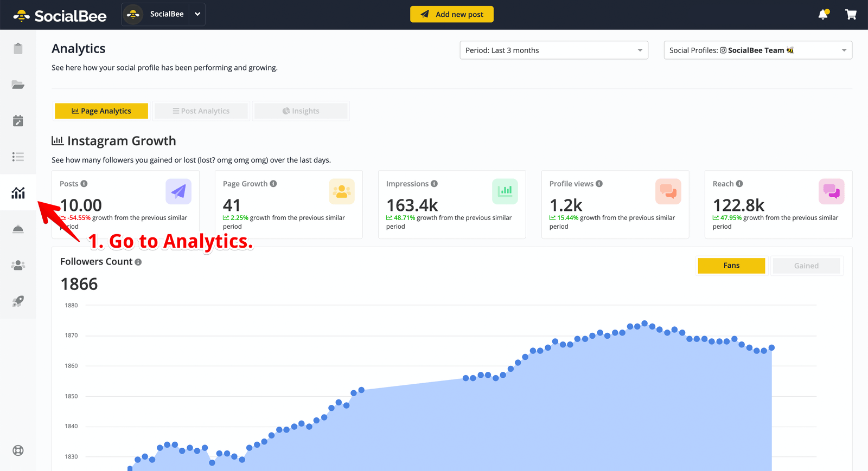Open the rocket icon in sidebar
868x471 pixels.
click(18, 301)
